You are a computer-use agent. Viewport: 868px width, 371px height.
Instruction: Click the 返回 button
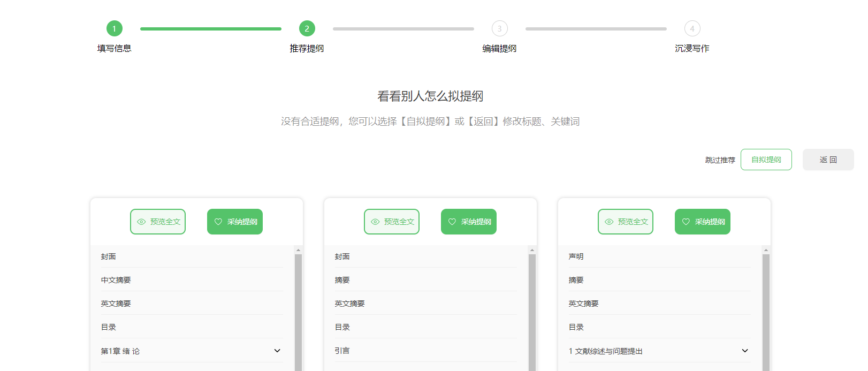click(828, 160)
